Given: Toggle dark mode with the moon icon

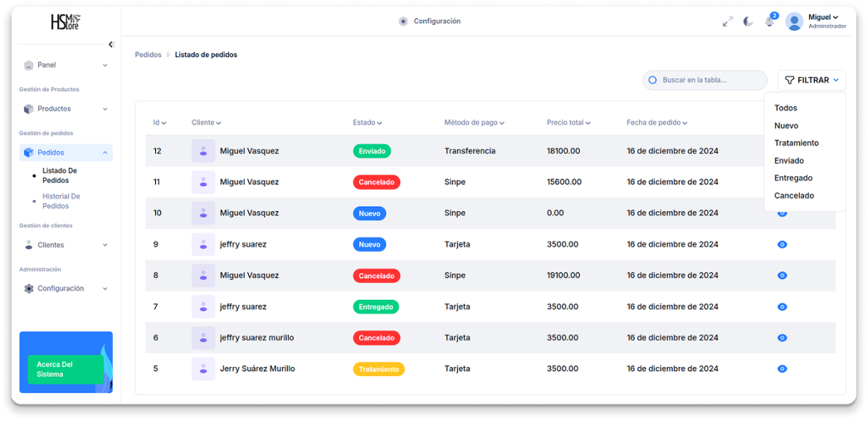Looking at the screenshot, I should [x=748, y=22].
